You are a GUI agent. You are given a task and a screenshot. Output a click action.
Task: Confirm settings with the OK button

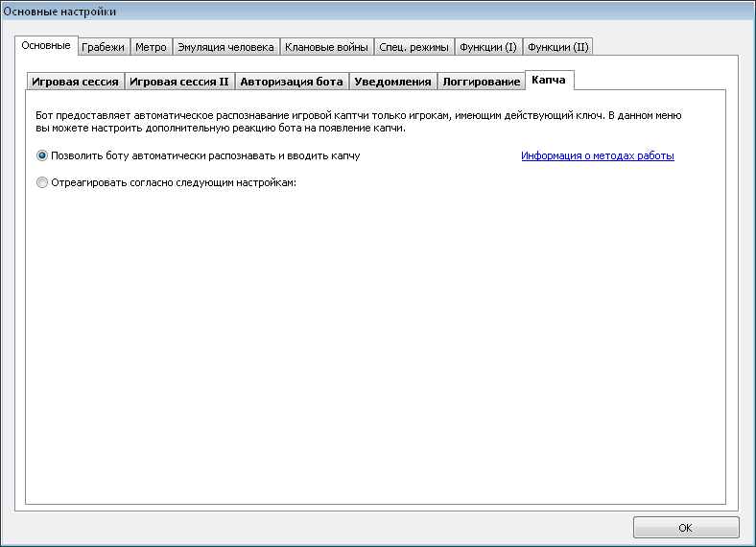point(686,527)
